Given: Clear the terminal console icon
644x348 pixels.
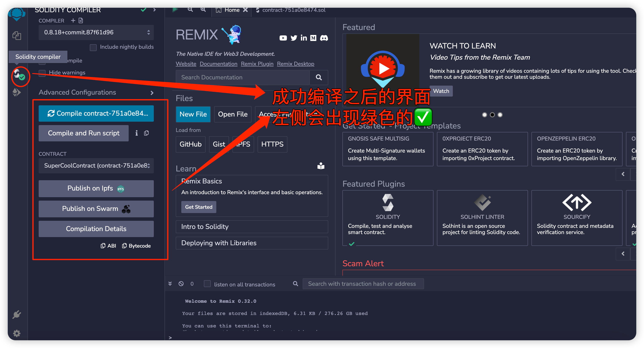Looking at the screenshot, I should 181,284.
